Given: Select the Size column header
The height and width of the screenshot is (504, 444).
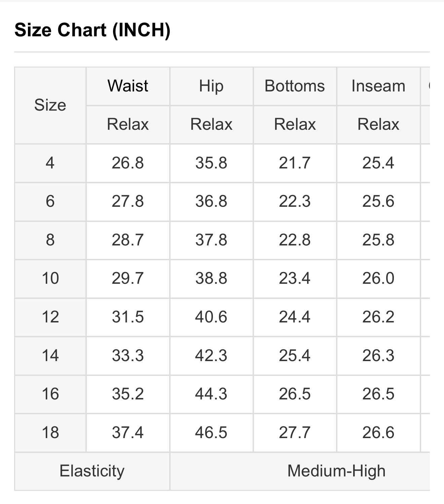Looking at the screenshot, I should tap(50, 105).
